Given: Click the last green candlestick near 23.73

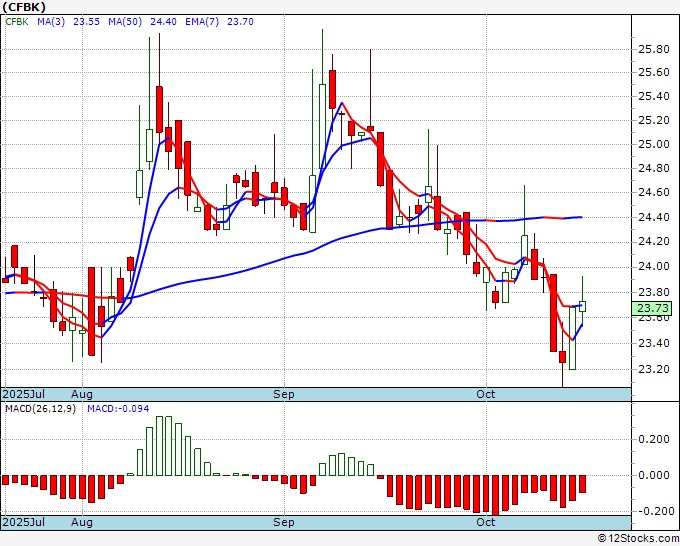Looking at the screenshot, I should point(582,306).
